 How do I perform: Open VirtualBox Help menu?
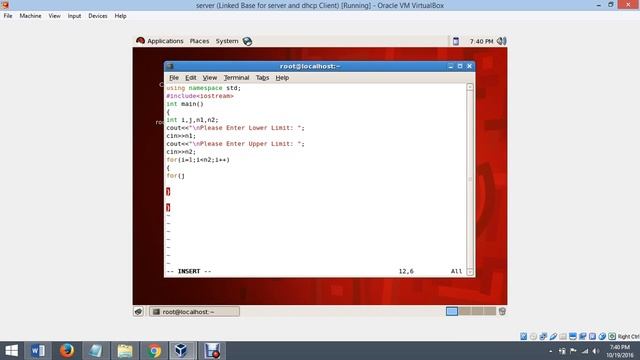(120, 16)
